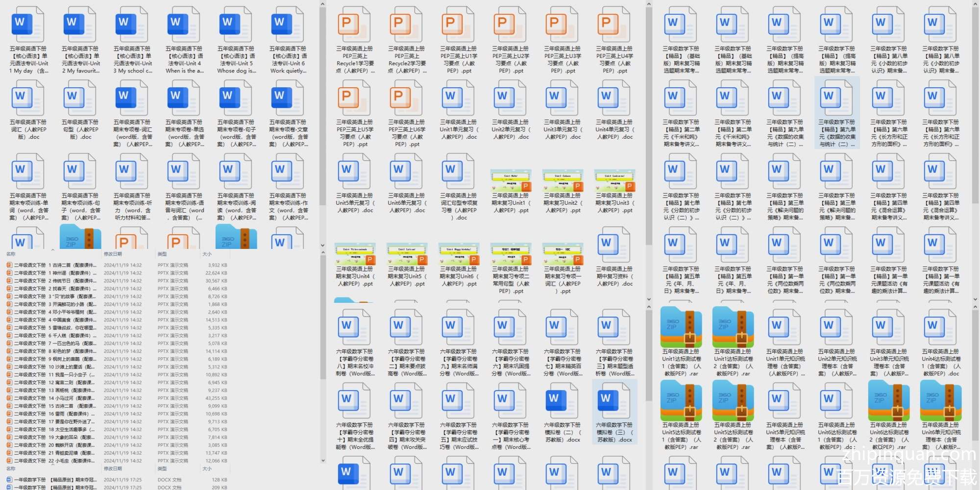Open the Unit 4 When is the… grammar document
This screenshot has width=980, height=490.
coord(184,40)
